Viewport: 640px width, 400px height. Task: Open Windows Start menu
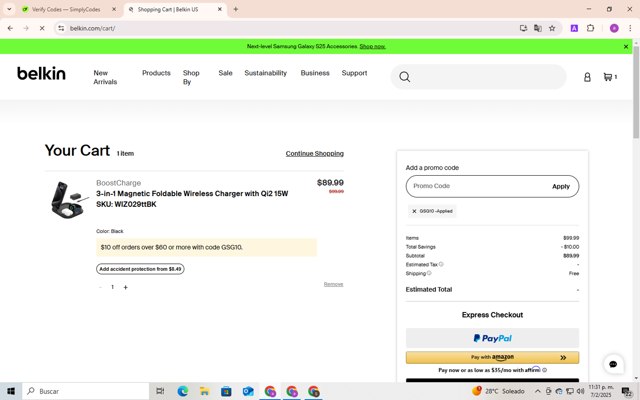(x=11, y=391)
